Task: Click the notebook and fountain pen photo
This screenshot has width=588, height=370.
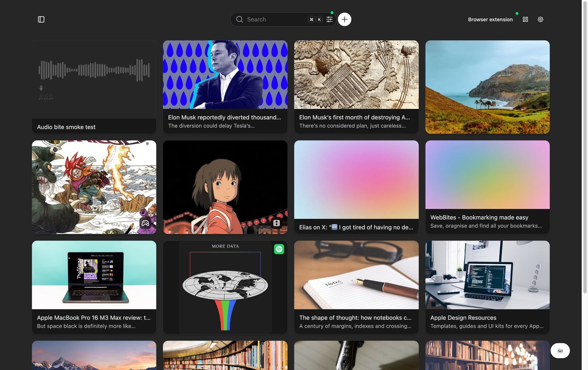Action: coord(356,275)
